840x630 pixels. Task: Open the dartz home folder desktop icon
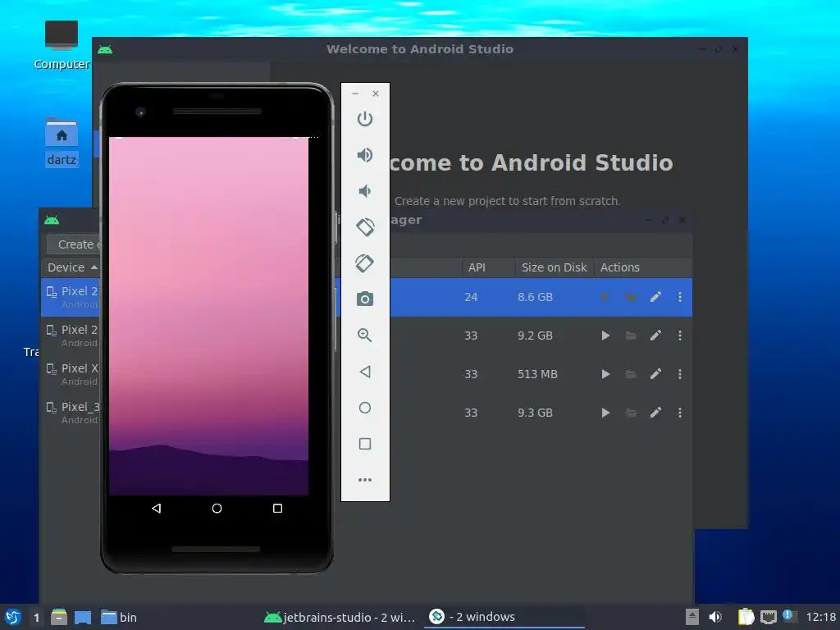click(x=62, y=142)
